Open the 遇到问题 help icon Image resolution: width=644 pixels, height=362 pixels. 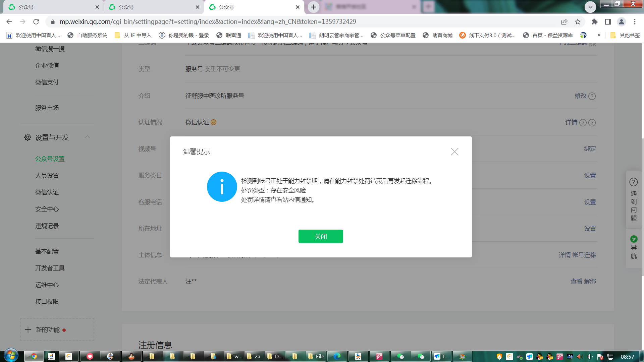click(x=633, y=182)
